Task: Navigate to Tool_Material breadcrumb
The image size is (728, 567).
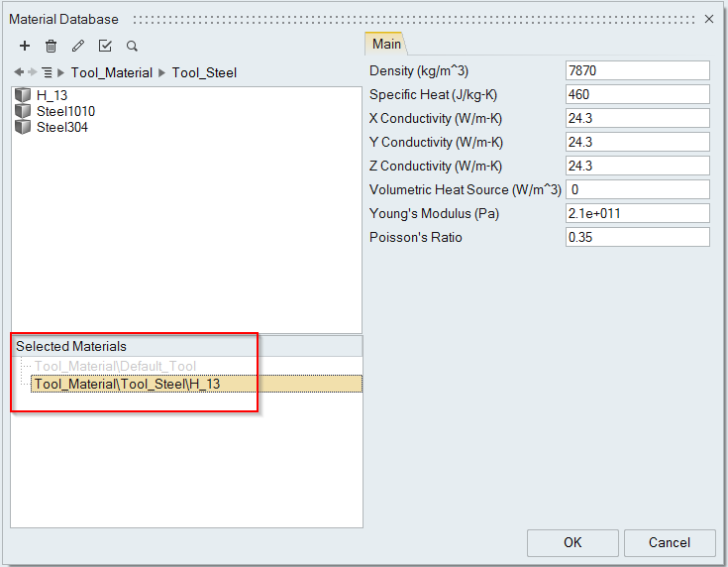Action: click(x=112, y=72)
